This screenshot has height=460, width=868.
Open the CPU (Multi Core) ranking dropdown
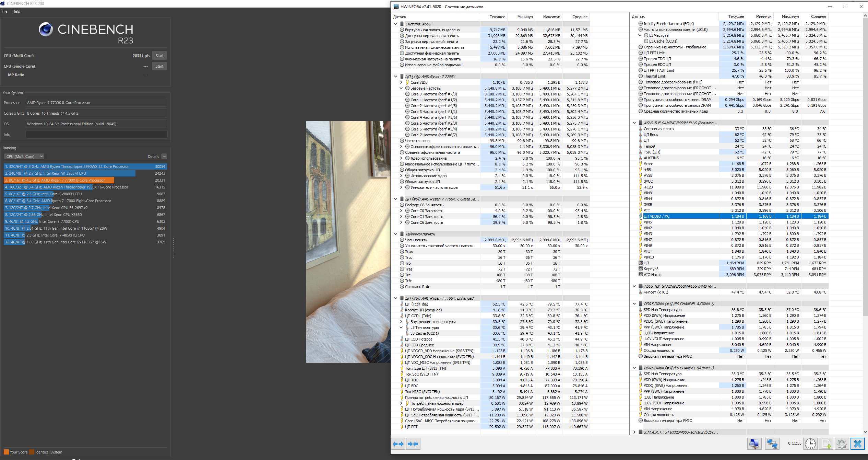tap(24, 157)
